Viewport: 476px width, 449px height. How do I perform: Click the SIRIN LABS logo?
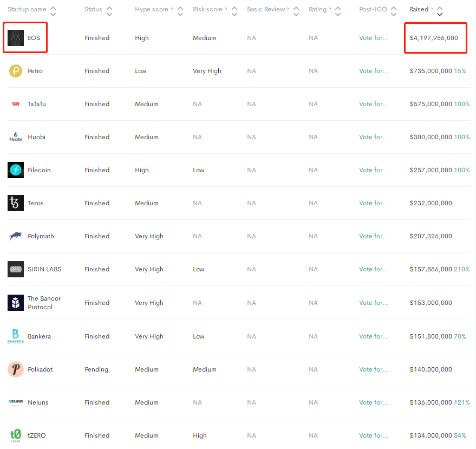click(x=16, y=269)
